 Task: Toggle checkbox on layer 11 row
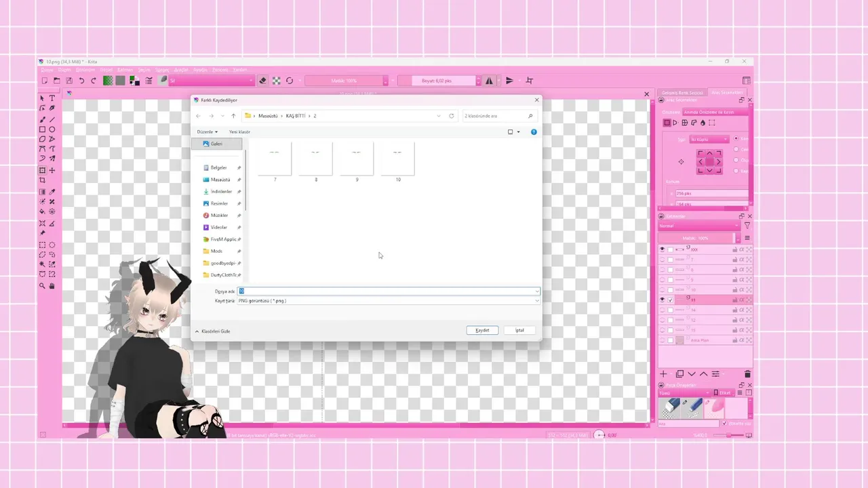(x=671, y=300)
